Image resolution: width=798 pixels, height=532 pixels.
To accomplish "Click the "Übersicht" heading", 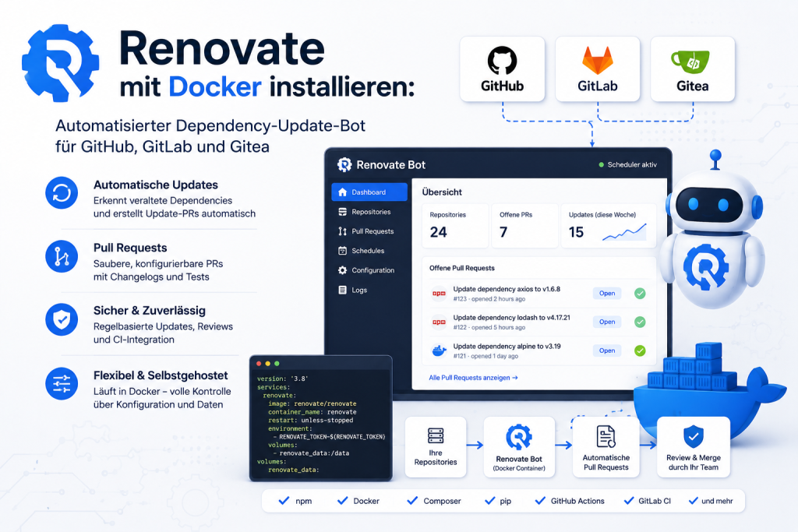I will (x=442, y=192).
